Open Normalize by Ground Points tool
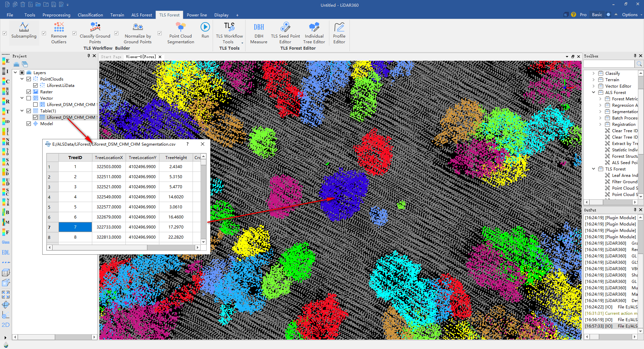 coord(138,33)
